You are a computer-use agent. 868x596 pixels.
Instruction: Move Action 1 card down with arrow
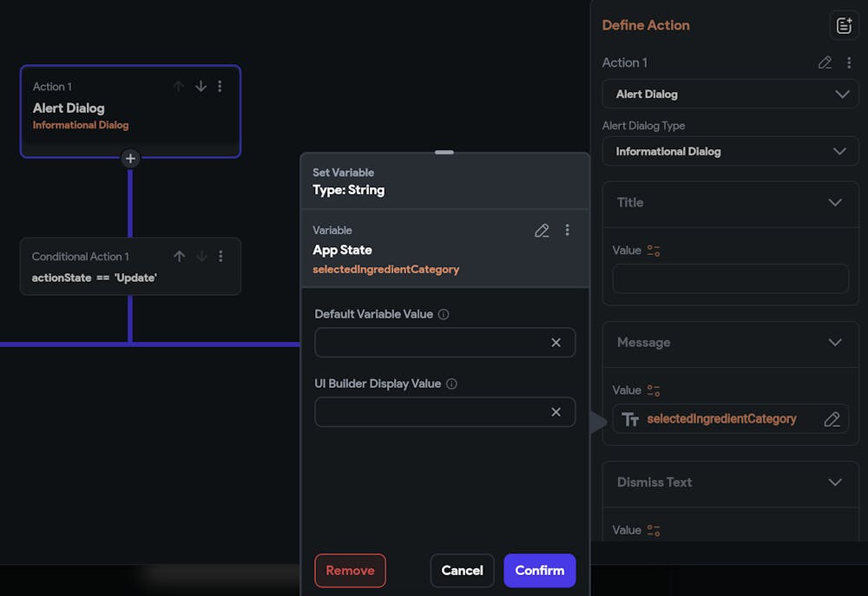(201, 87)
